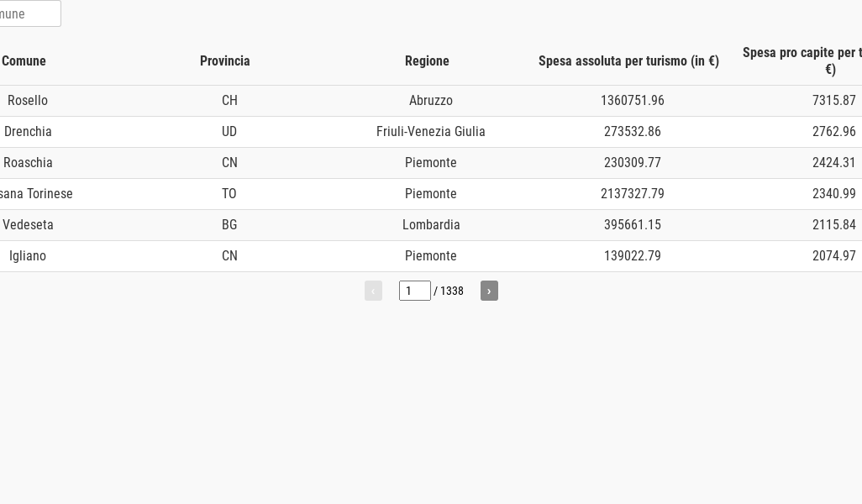This screenshot has height=504, width=862.
Task: Click the comune search box
Action: (29, 14)
